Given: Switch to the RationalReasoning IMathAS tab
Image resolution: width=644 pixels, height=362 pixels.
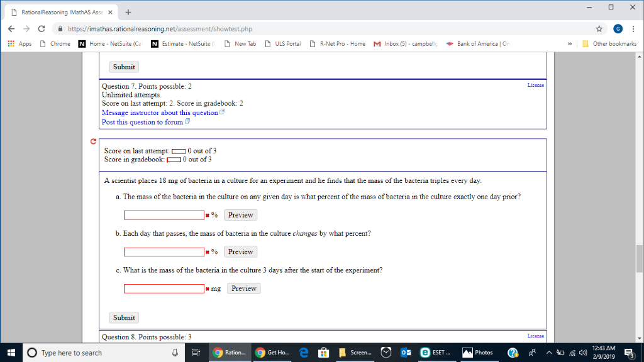Looking at the screenshot, I should click(63, 11).
